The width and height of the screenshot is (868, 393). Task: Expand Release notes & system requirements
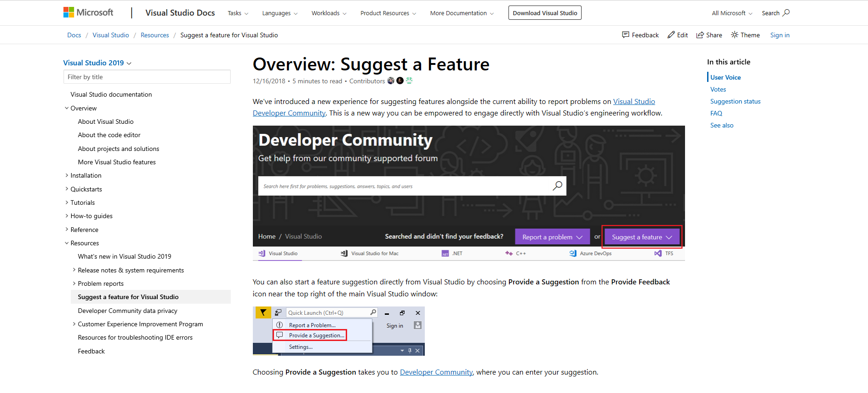(x=74, y=270)
